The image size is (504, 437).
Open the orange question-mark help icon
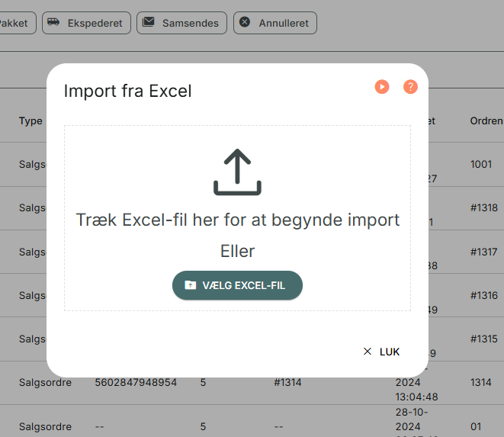[x=410, y=87]
